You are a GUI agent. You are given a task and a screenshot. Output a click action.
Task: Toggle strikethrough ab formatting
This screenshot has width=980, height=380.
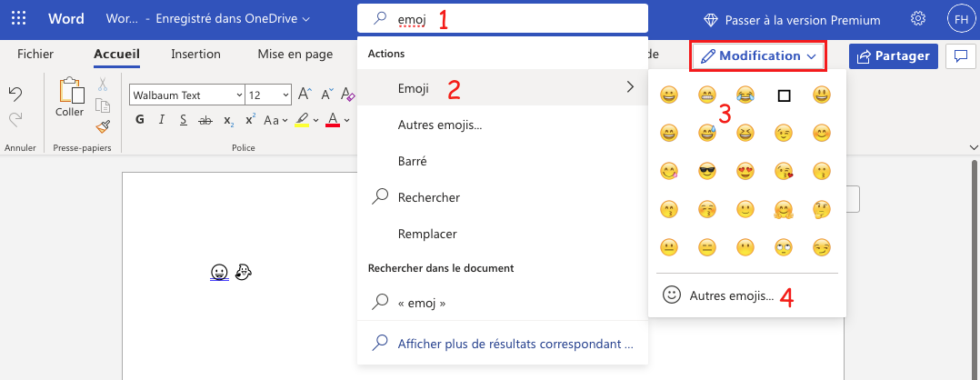(x=205, y=119)
